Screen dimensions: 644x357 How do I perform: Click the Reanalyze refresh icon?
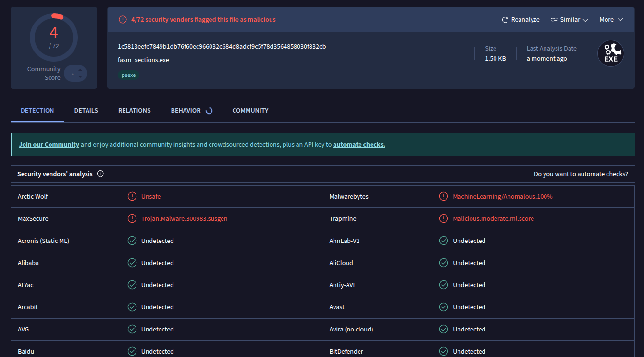point(505,20)
